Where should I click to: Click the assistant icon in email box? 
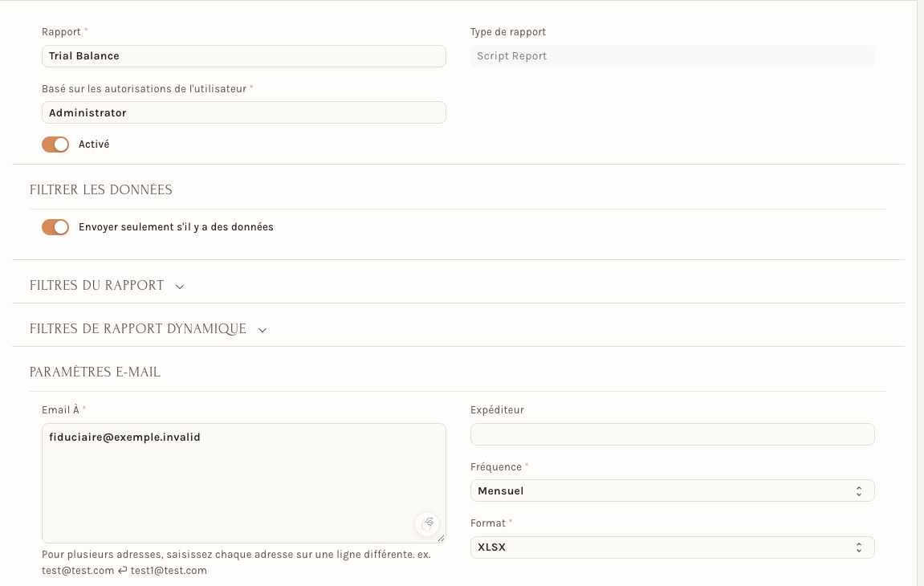(427, 523)
